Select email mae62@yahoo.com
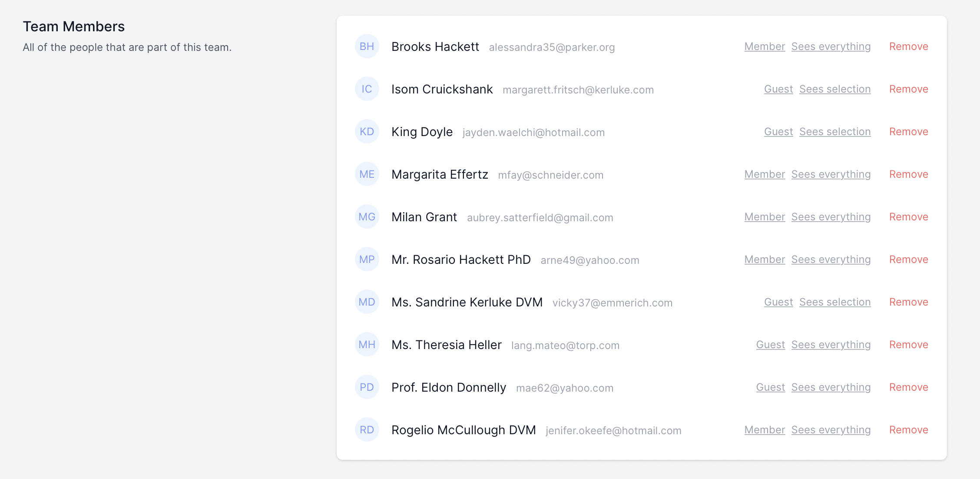 565,388
